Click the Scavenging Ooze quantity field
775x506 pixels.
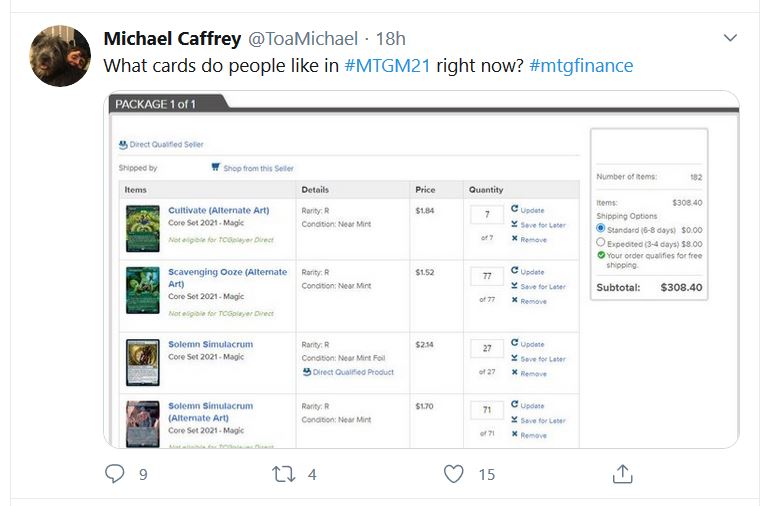486,276
